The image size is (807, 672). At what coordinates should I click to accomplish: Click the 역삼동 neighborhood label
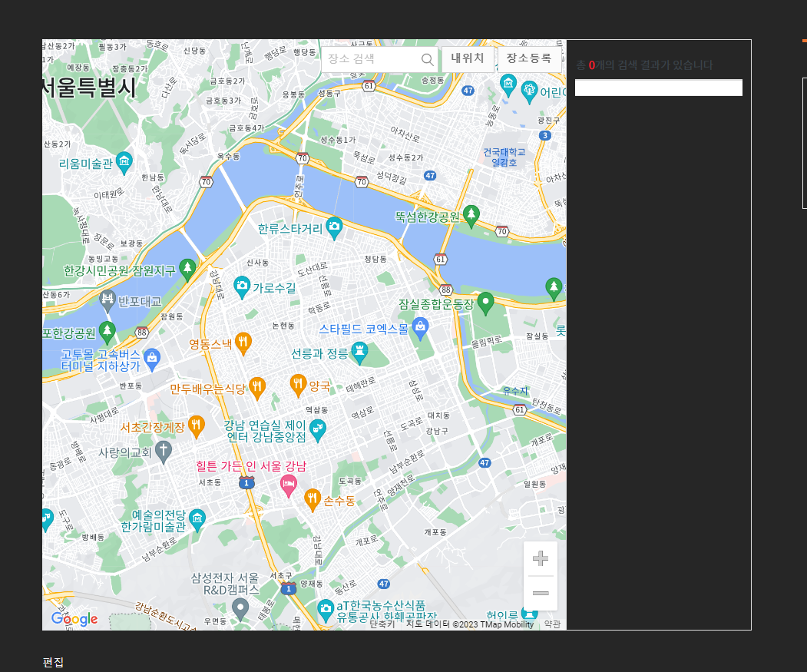316,410
